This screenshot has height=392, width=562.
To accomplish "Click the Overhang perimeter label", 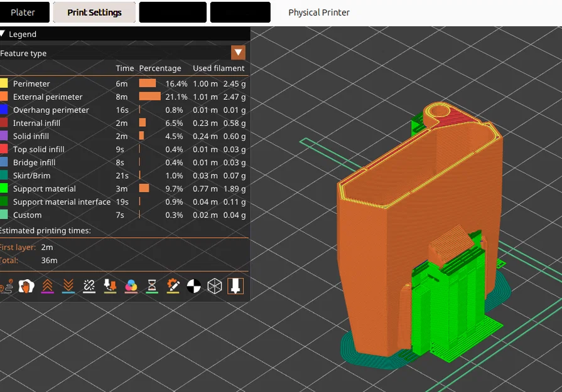I will [51, 110].
